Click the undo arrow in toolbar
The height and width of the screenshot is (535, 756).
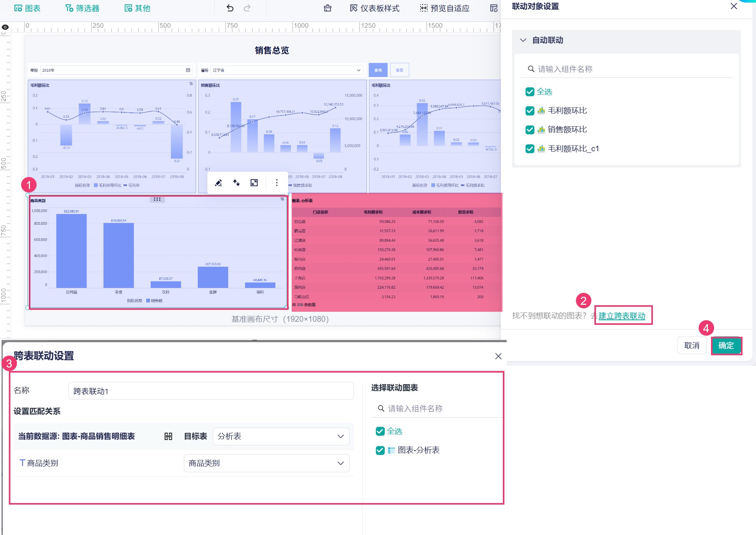click(230, 8)
